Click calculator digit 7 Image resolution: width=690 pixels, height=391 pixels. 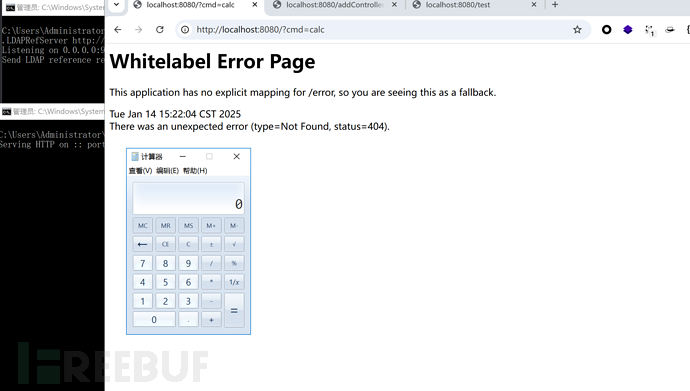coord(143,263)
